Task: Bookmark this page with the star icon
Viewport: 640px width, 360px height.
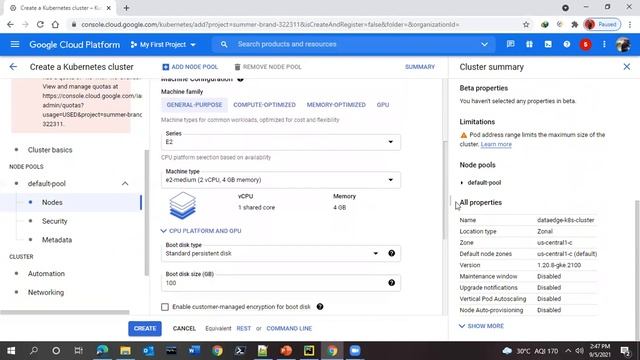Action: point(526,24)
